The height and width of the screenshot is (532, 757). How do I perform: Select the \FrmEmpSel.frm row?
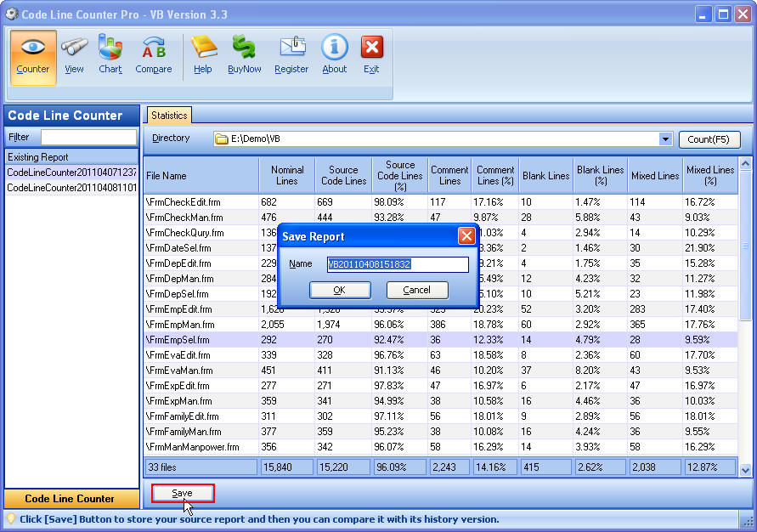441,340
